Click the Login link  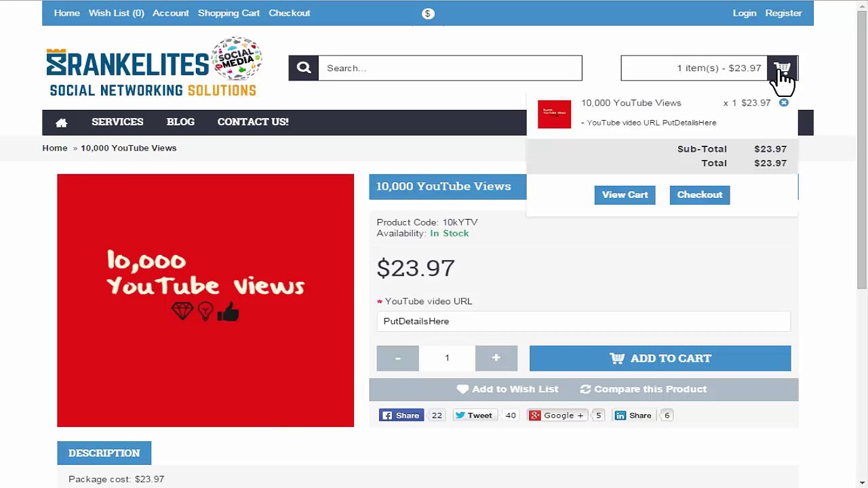click(744, 13)
